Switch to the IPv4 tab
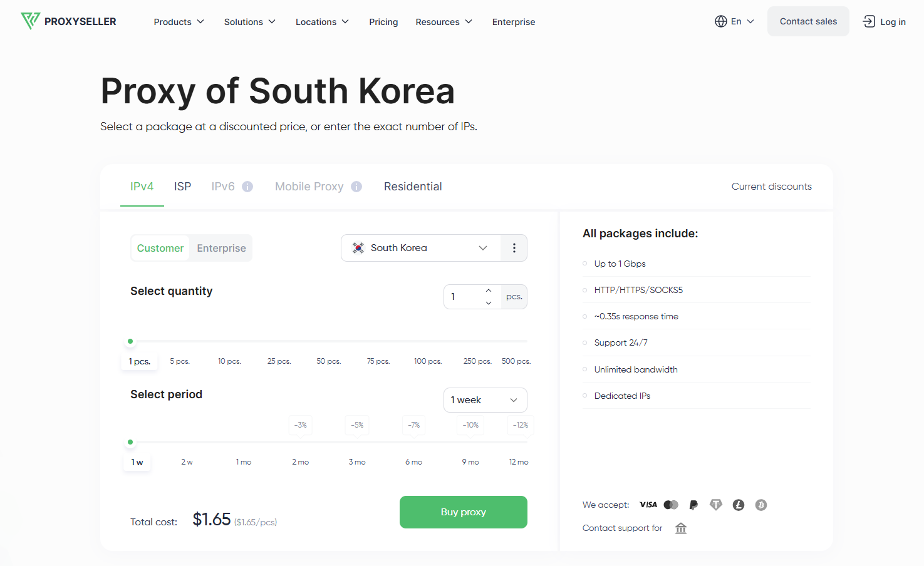The image size is (924, 566). 142,187
